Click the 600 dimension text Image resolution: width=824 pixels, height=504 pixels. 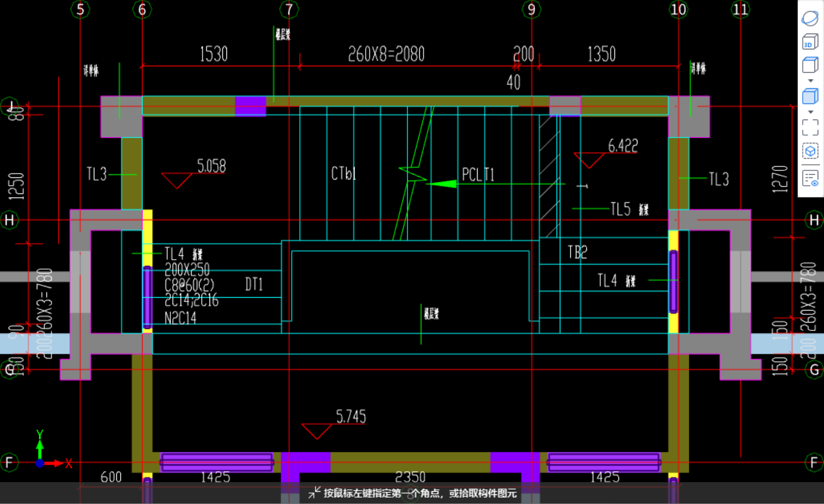111,477
